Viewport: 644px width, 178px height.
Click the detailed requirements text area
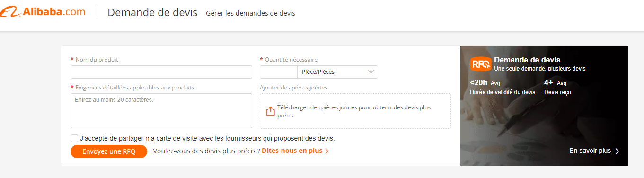(x=161, y=111)
